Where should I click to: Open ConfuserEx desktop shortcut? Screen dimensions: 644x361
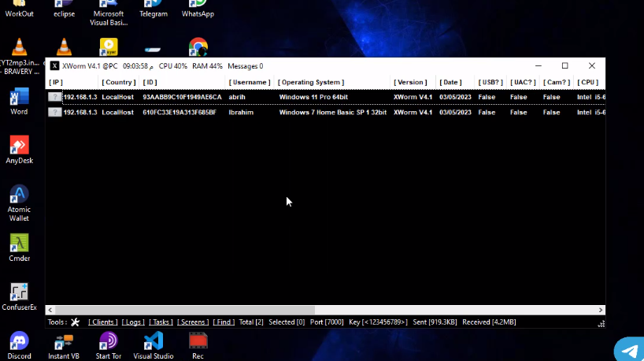[20, 297]
